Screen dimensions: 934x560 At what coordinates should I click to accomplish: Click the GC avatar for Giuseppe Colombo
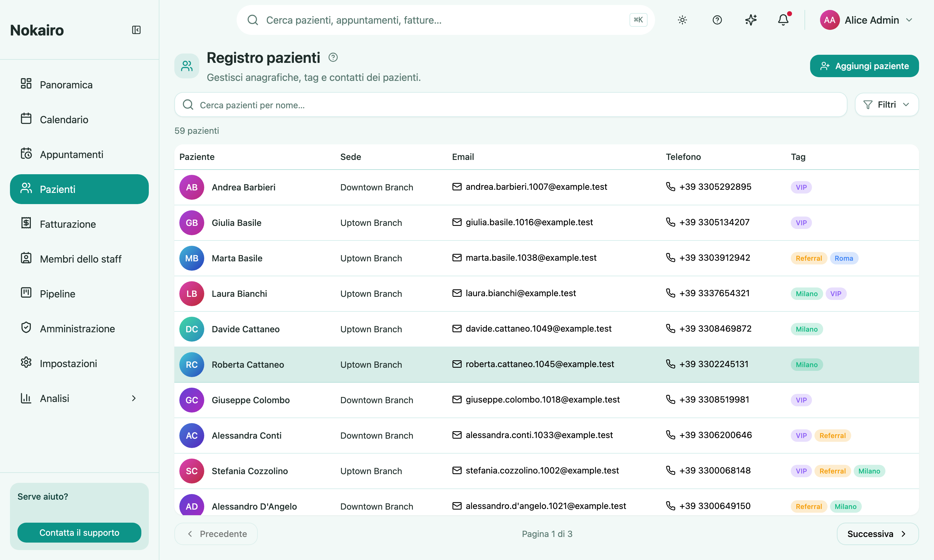pos(192,400)
